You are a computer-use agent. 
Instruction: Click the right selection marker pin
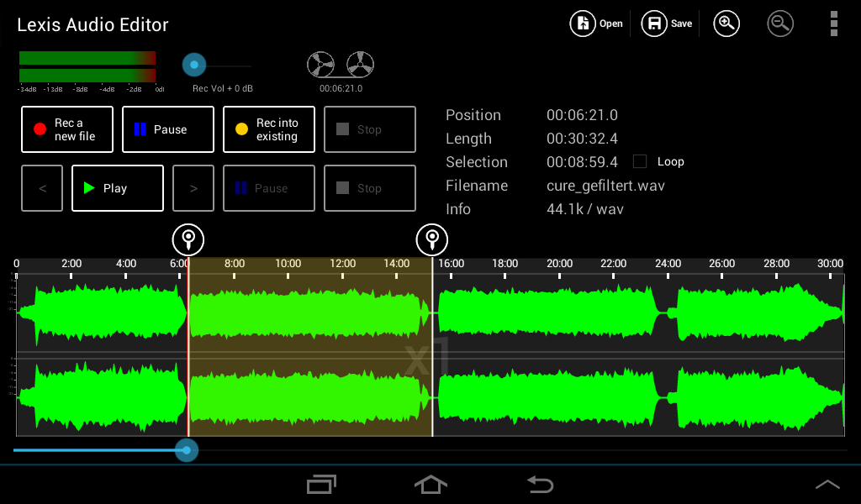point(432,239)
